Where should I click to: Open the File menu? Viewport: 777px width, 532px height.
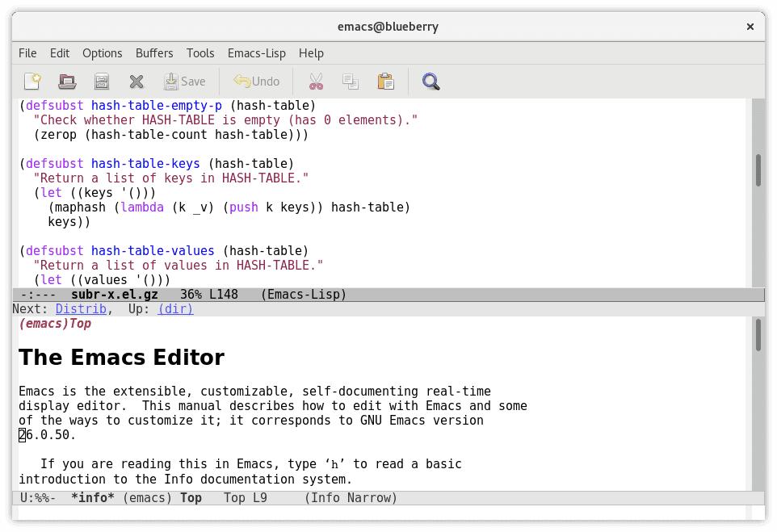(27, 53)
